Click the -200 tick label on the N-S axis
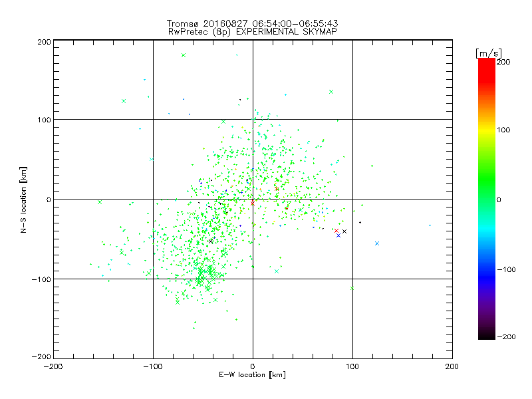 pos(42,356)
